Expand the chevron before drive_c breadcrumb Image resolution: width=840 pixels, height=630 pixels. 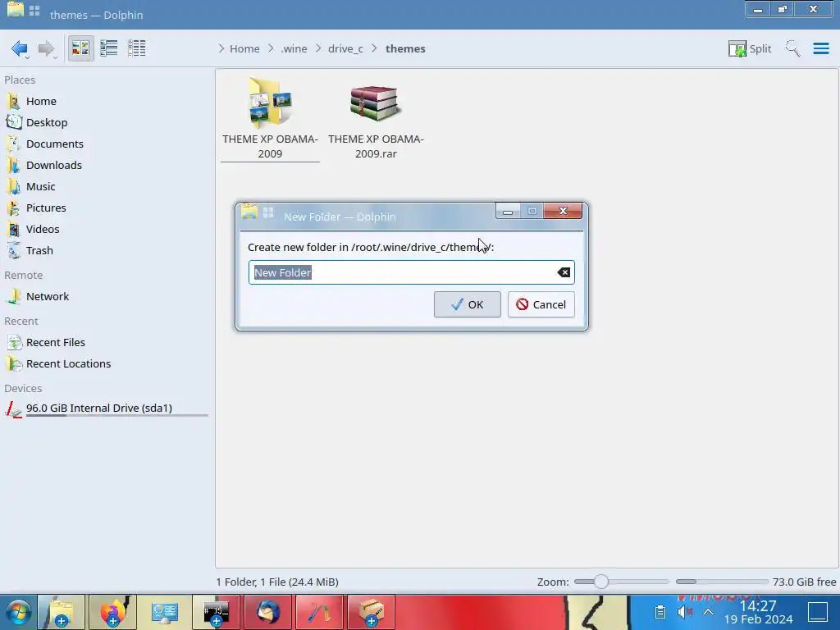coord(318,48)
